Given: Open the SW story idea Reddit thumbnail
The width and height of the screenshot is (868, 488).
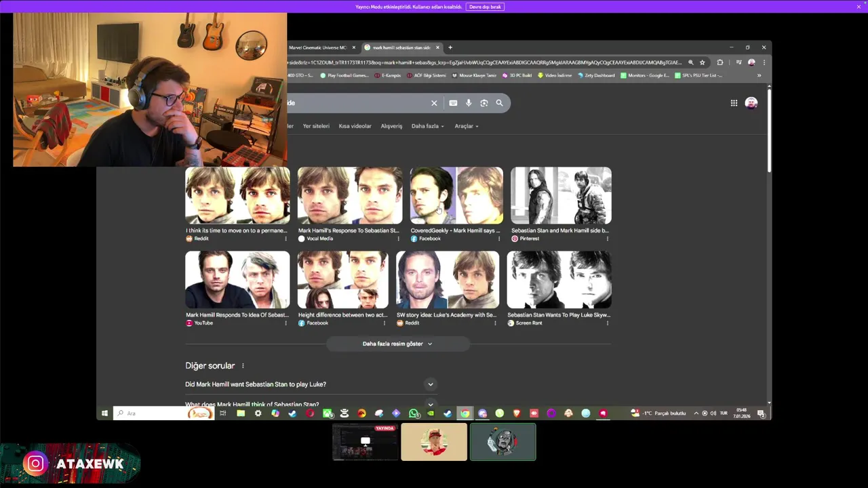Looking at the screenshot, I should tap(448, 280).
